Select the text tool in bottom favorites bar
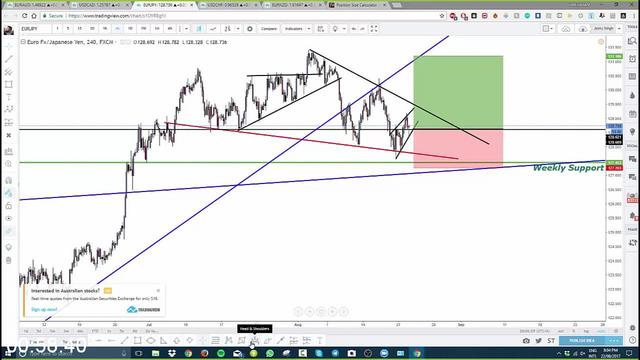Viewport: 640px width, 360px height. click(320, 340)
